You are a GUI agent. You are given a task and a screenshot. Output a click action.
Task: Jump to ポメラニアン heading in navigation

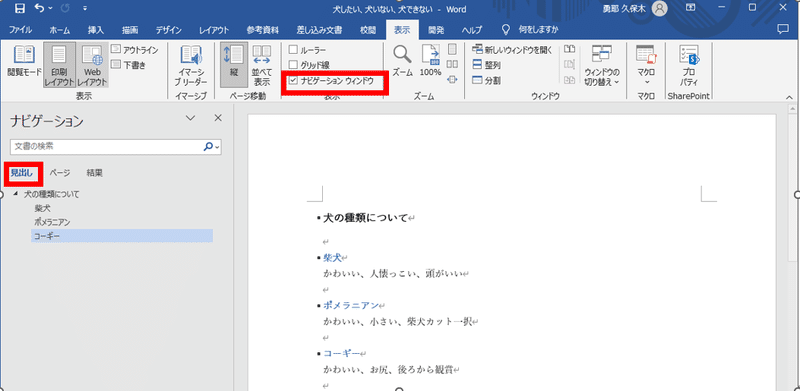point(52,222)
